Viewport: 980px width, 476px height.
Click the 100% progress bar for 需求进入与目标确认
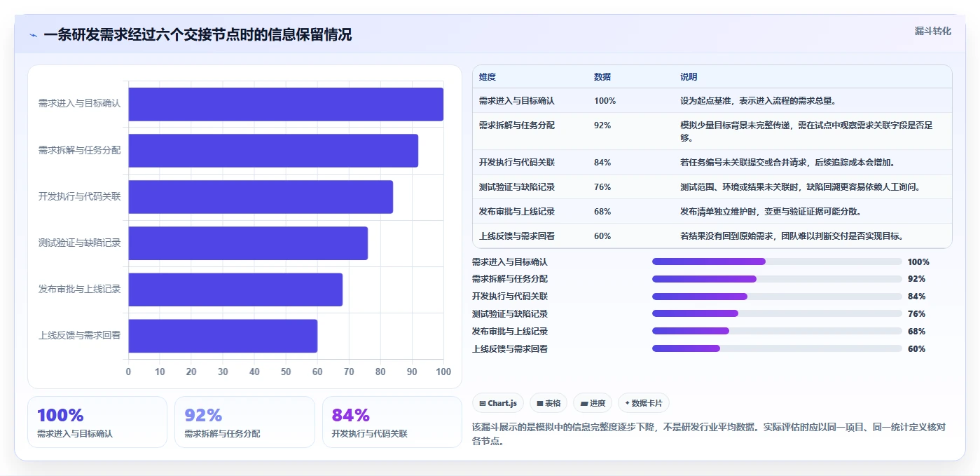pos(777,261)
